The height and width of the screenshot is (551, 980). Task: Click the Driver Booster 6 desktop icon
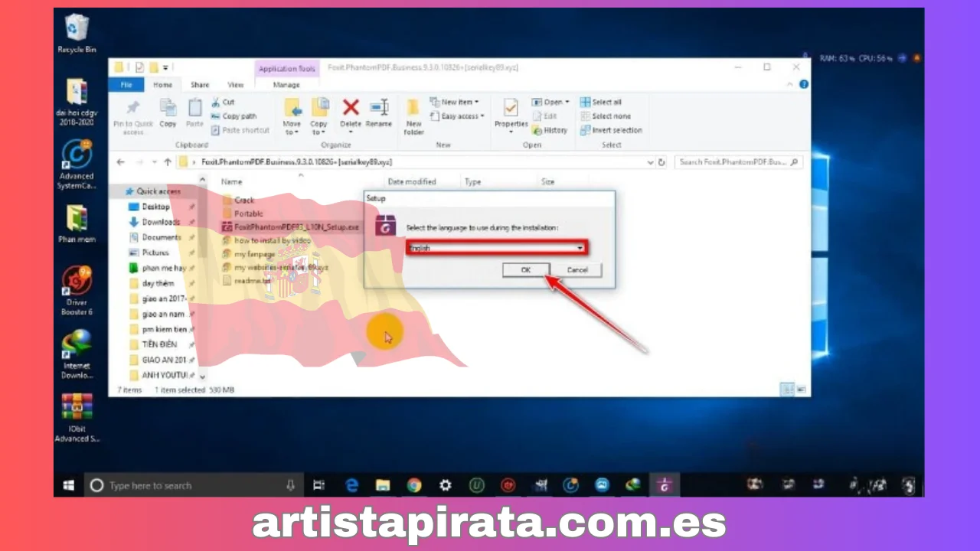[77, 291]
